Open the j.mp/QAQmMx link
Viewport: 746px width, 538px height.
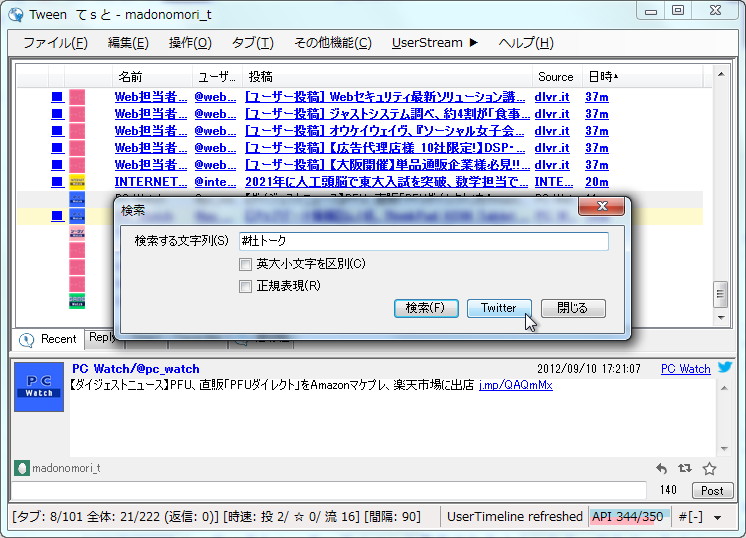click(x=515, y=385)
